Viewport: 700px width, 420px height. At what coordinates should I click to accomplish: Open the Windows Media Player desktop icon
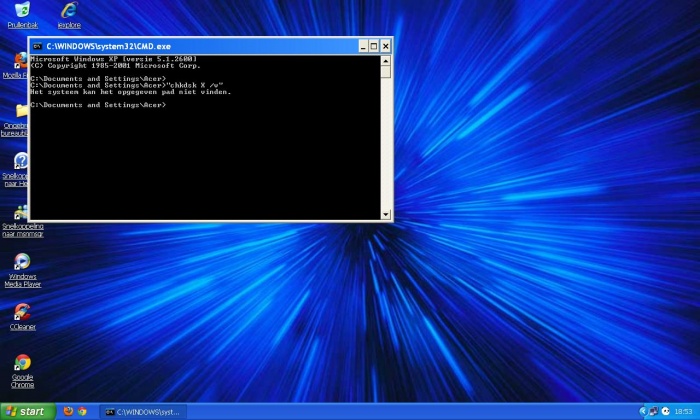coord(22,270)
